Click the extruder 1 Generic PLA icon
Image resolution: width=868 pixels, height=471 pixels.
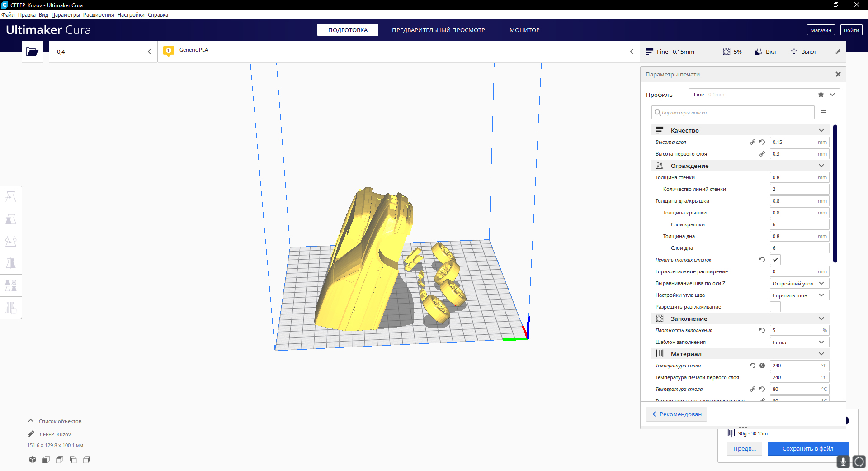pyautogui.click(x=169, y=51)
